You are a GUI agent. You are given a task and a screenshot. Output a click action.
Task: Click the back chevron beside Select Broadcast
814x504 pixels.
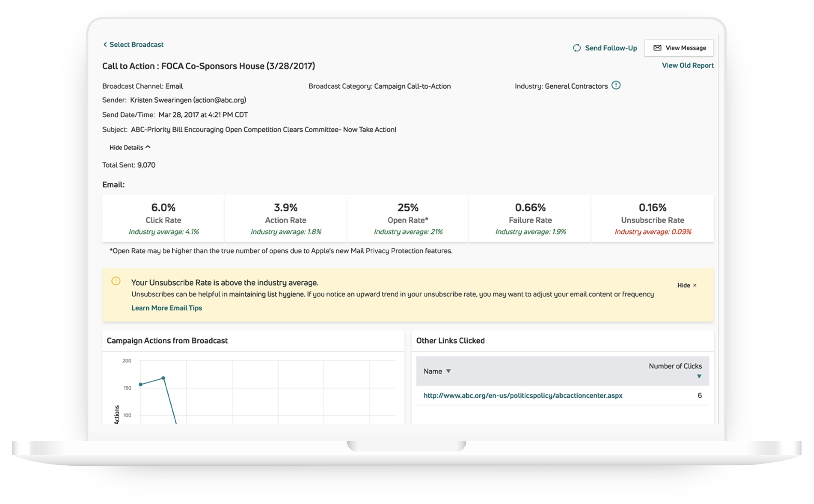pyautogui.click(x=105, y=45)
